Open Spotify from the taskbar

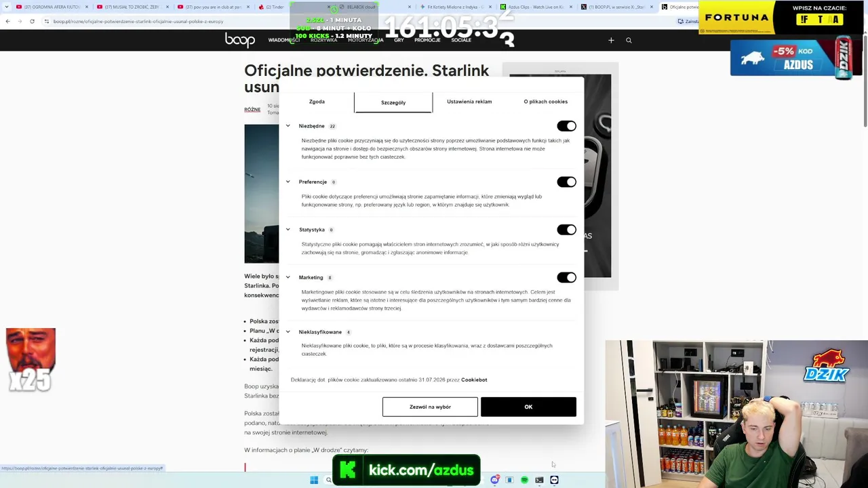524,480
